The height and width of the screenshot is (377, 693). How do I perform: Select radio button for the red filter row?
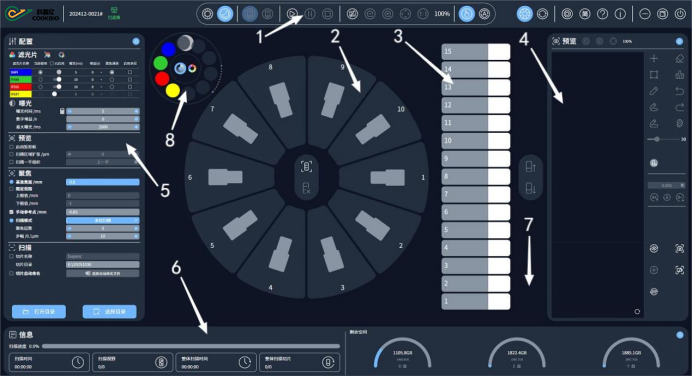(x=41, y=87)
